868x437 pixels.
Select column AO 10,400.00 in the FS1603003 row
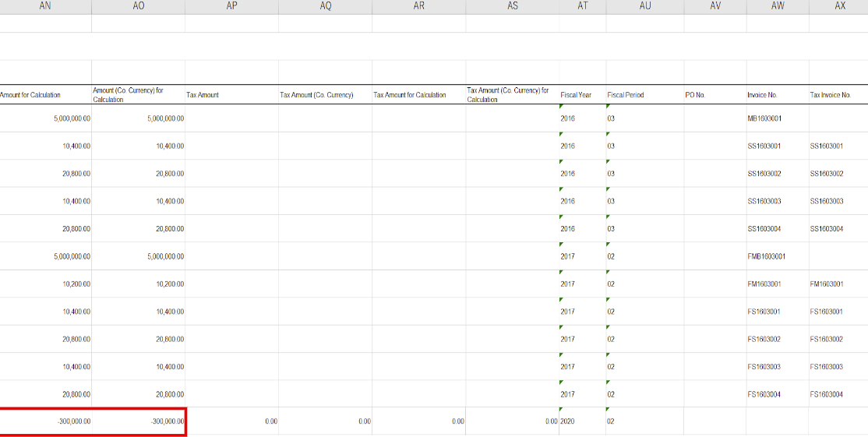tap(139, 366)
